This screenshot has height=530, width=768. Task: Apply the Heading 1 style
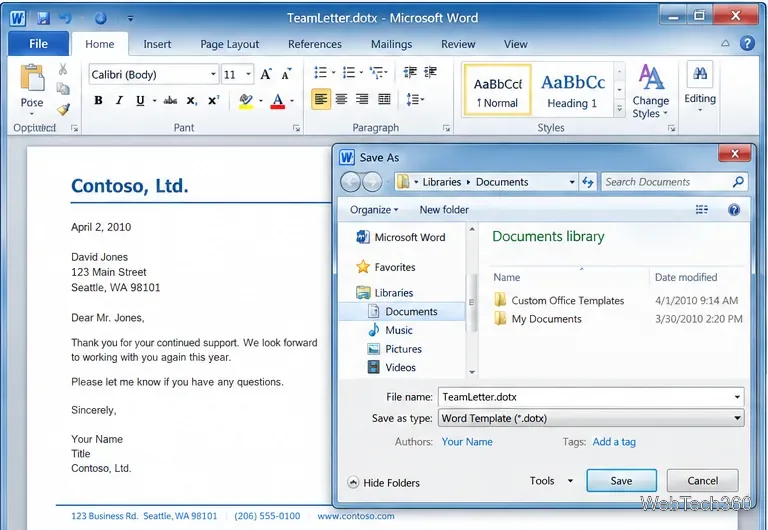(573, 90)
